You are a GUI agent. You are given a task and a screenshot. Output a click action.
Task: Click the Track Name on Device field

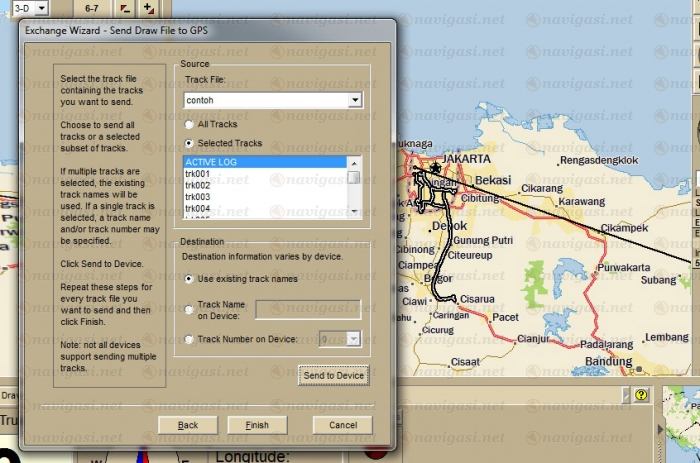[307, 309]
